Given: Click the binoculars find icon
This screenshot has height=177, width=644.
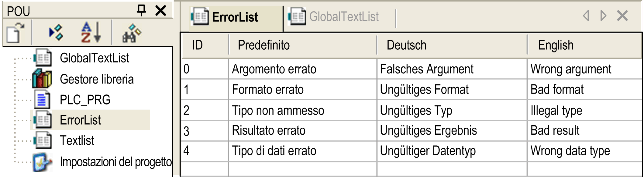Looking at the screenshot, I should pyautogui.click(x=131, y=33).
